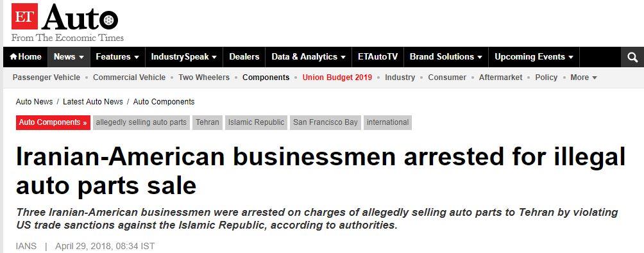Click the ET Auto logo

pyautogui.click(x=67, y=22)
